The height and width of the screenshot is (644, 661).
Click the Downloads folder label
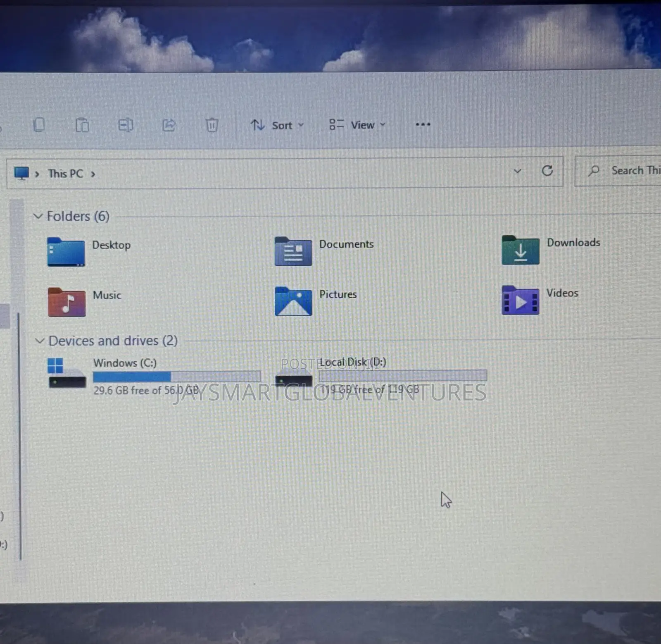[573, 242]
